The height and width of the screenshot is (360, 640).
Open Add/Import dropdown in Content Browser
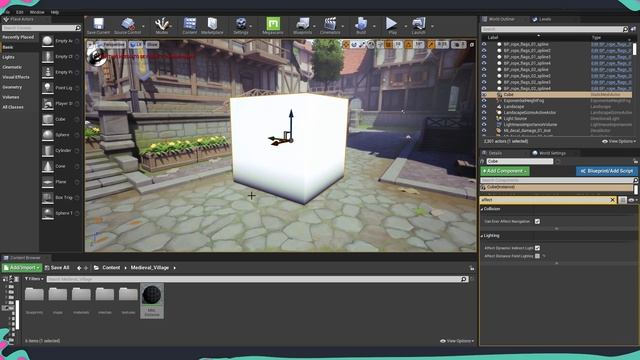[22, 268]
